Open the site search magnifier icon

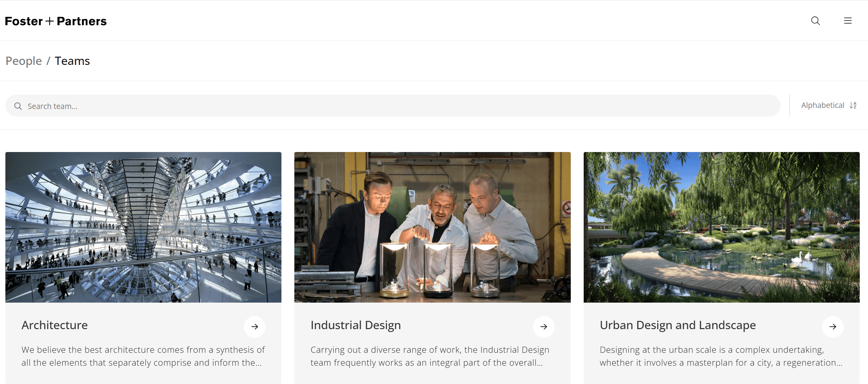815,21
